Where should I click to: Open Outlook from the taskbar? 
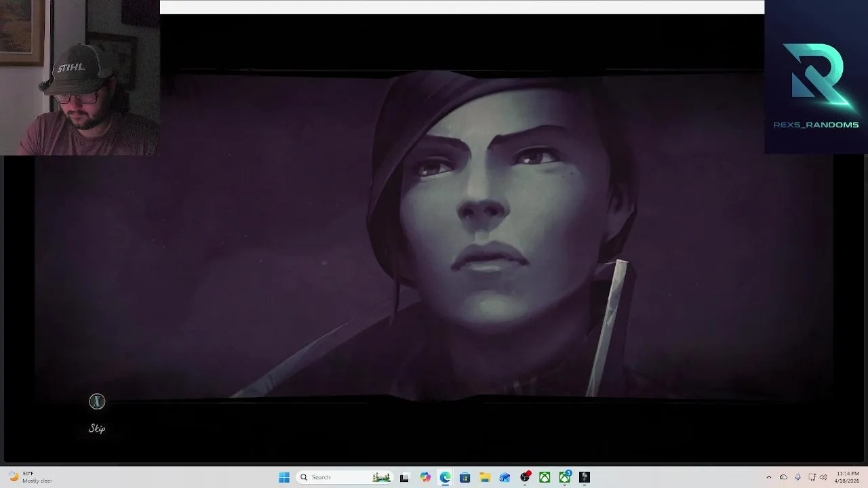pyautogui.click(x=505, y=477)
